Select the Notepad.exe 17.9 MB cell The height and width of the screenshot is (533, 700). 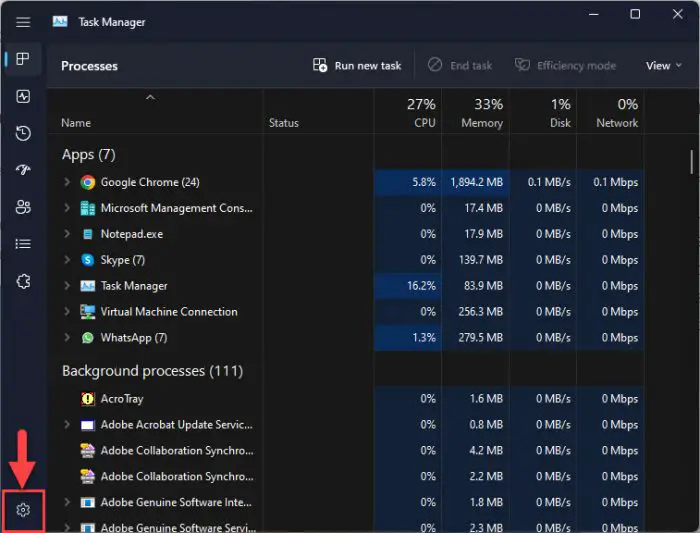[475, 234]
